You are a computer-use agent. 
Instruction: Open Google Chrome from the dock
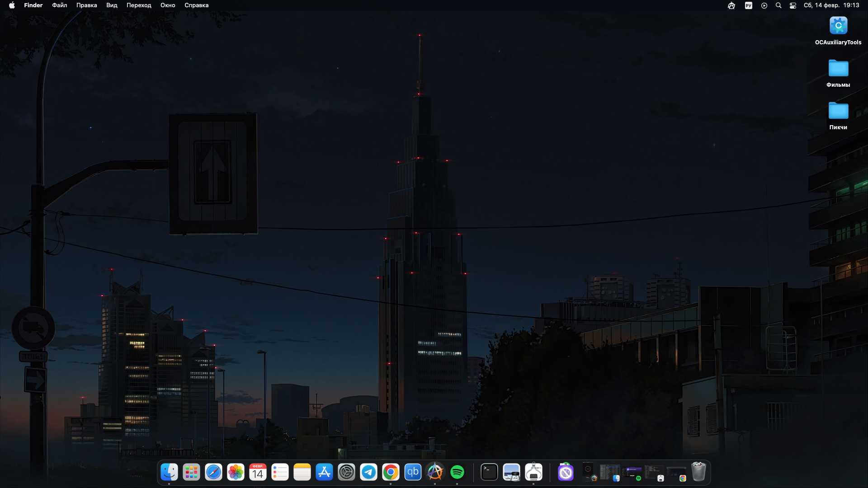tap(391, 472)
